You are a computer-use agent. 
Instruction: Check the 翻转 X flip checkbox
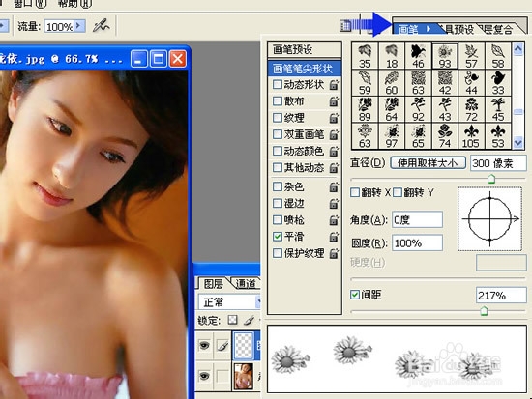point(355,192)
